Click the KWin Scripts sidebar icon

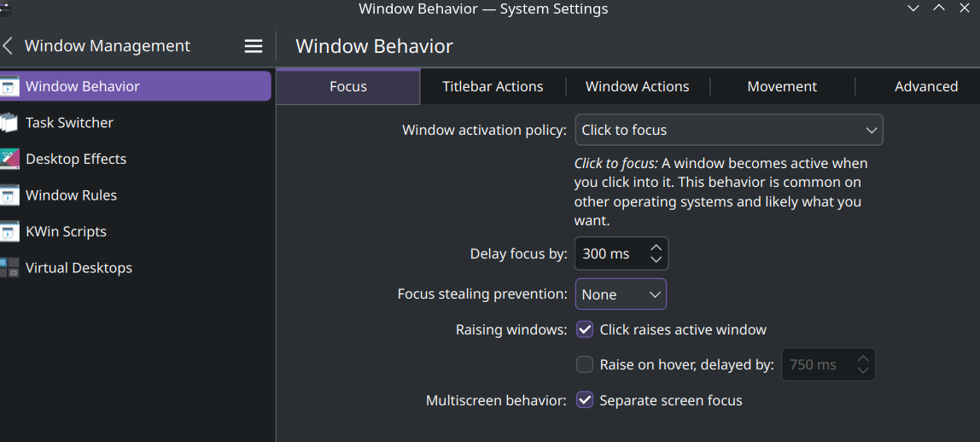pyautogui.click(x=9, y=231)
